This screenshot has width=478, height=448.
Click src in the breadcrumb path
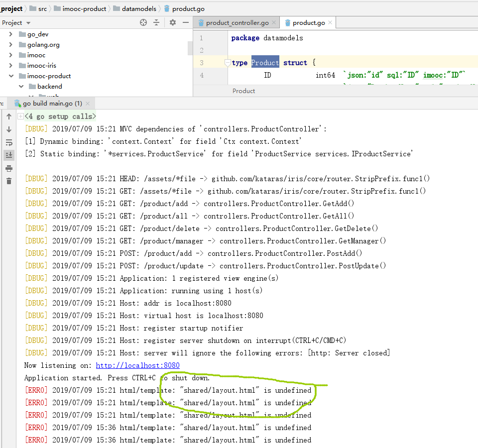click(x=42, y=9)
